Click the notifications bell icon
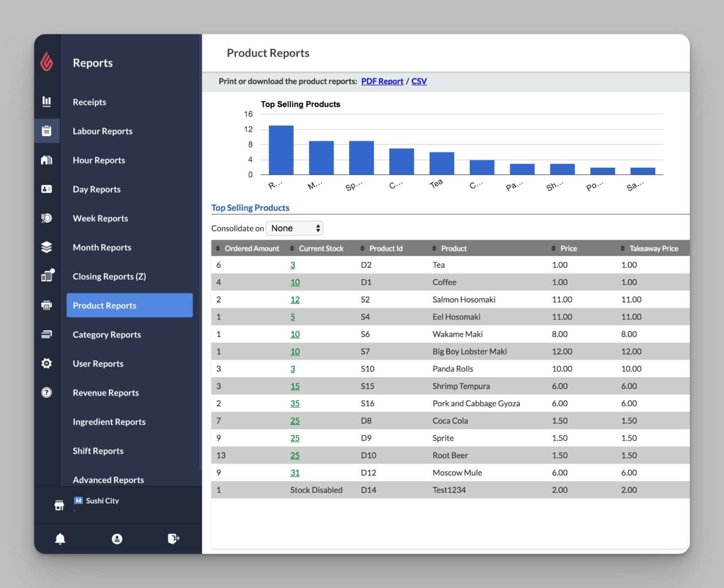The height and width of the screenshot is (588, 724). click(60, 539)
